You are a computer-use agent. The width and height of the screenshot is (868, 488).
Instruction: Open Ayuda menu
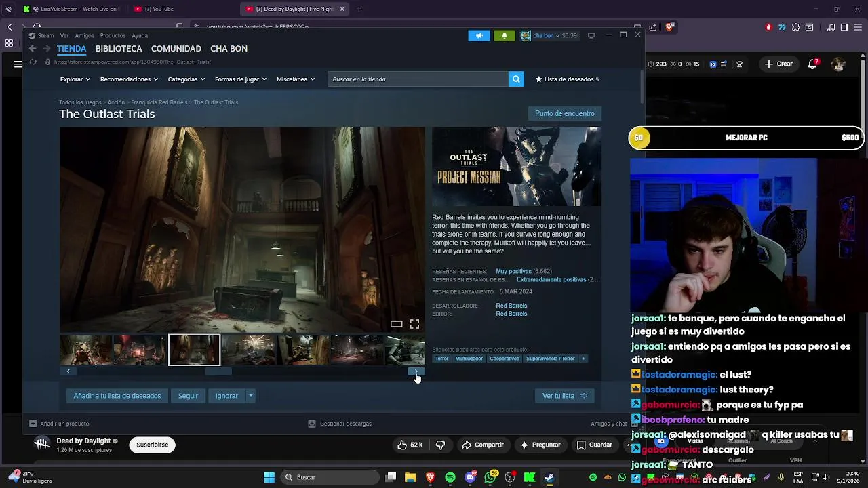point(140,35)
